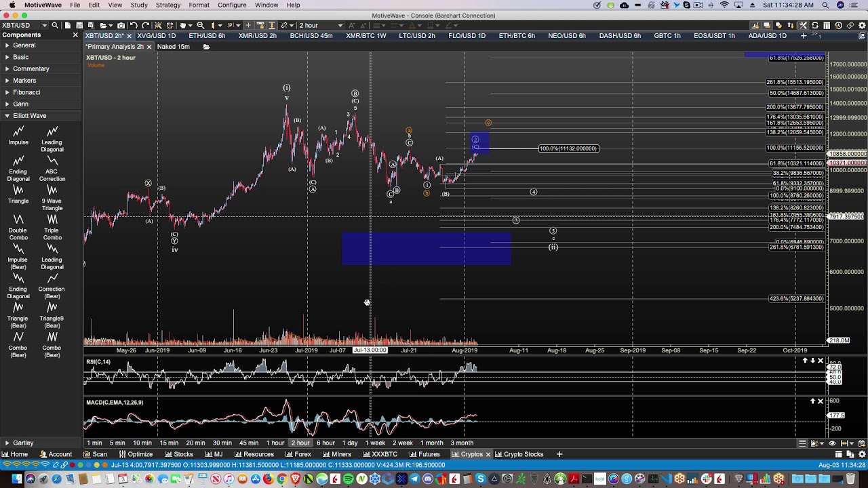The height and width of the screenshot is (488, 868).
Task: Open the Scan page at bottom
Action: (x=96, y=454)
